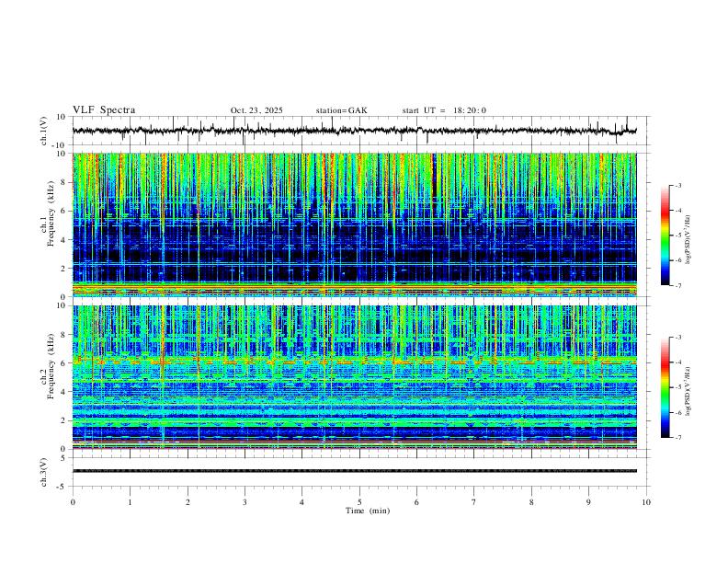Click the ch.2 spectrogram color scale bar
The height and width of the screenshot is (563, 728).
coord(665,387)
